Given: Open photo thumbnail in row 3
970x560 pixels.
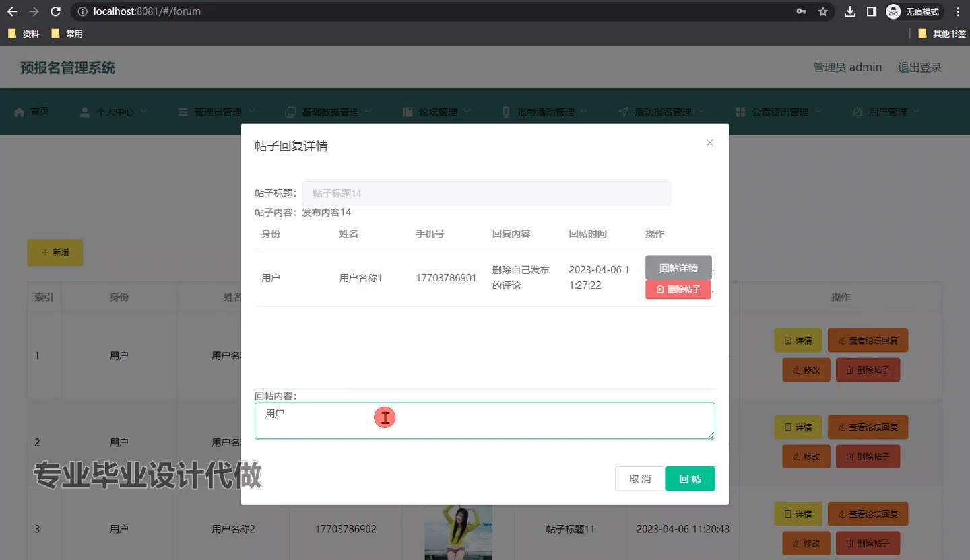Looking at the screenshot, I should (x=458, y=532).
